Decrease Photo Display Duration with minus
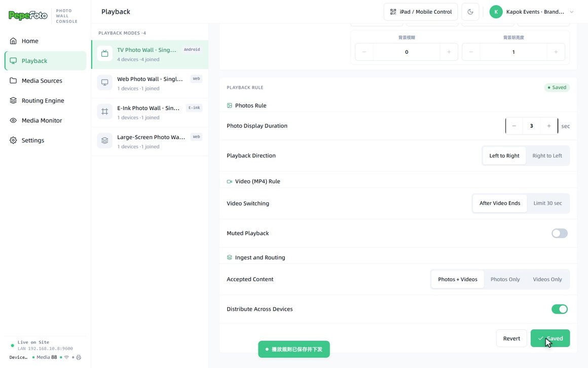This screenshot has width=588, height=368. [x=514, y=126]
